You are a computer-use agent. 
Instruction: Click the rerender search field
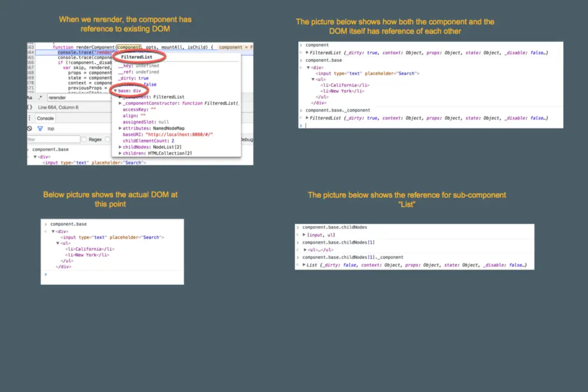click(79, 98)
